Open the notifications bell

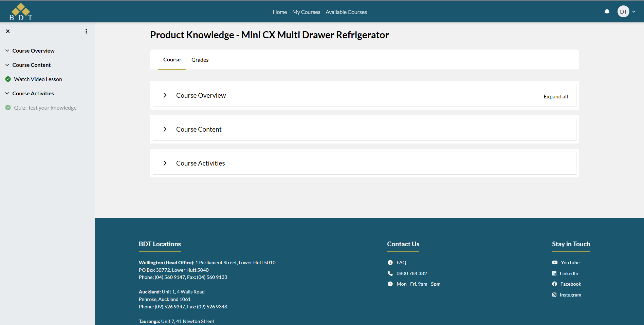[607, 12]
